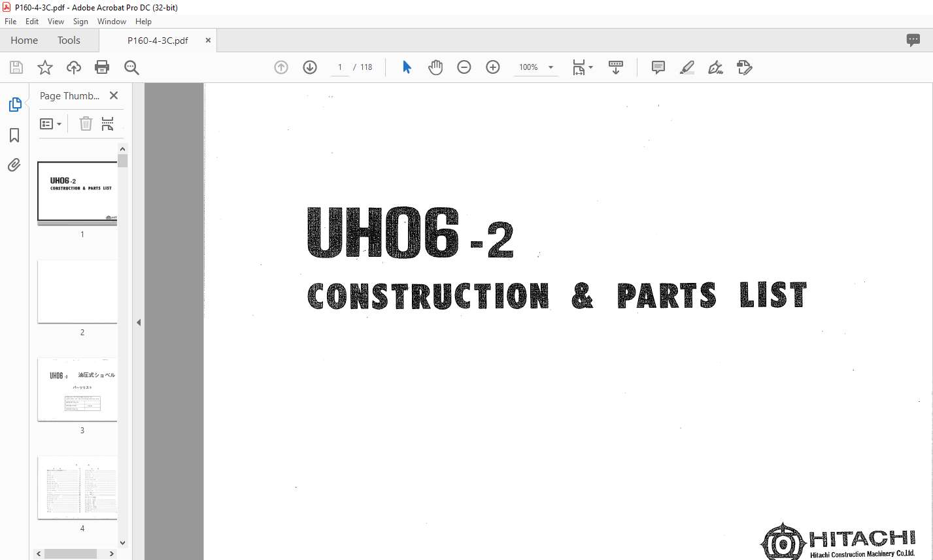Open the Help menu
This screenshot has height=560, width=933.
143,22
